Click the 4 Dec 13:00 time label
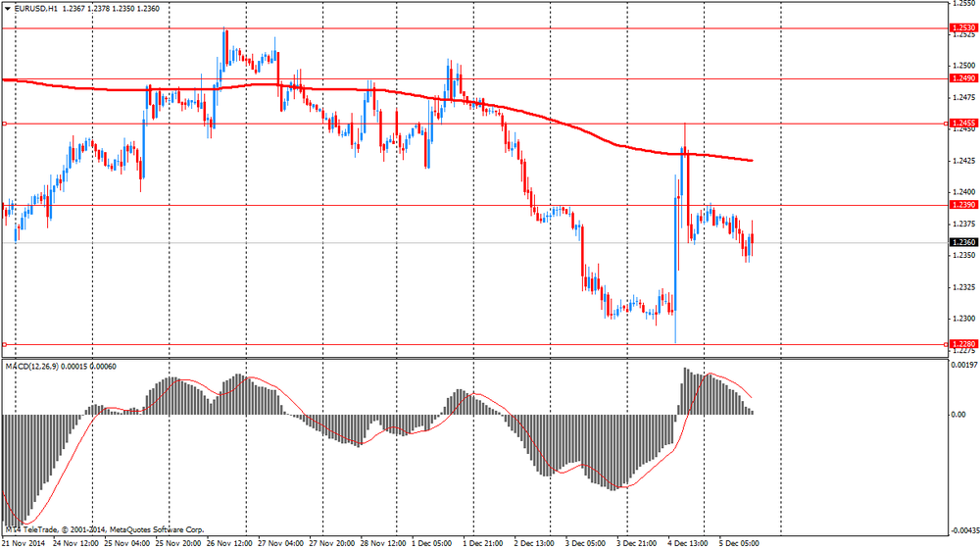 pyautogui.click(x=688, y=543)
